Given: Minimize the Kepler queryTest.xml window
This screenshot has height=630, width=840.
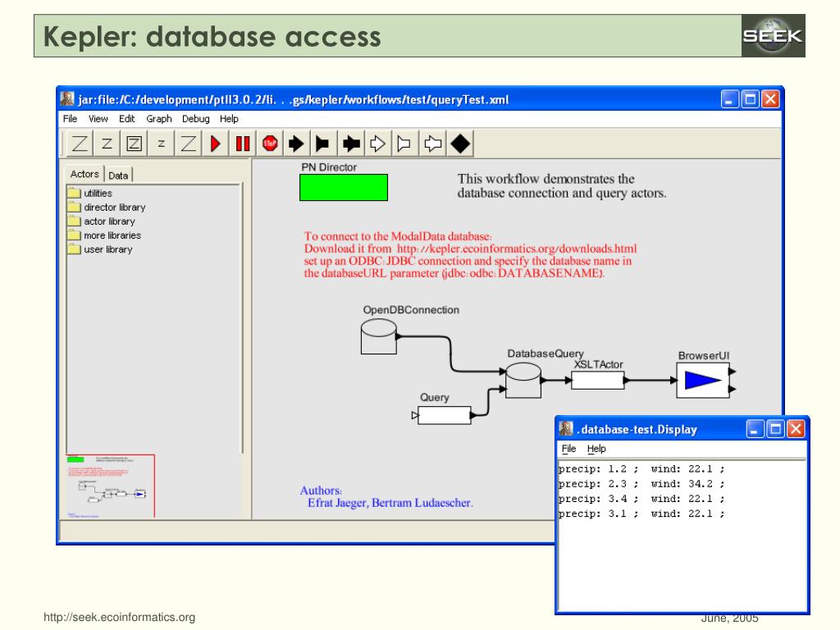Looking at the screenshot, I should pos(729,99).
